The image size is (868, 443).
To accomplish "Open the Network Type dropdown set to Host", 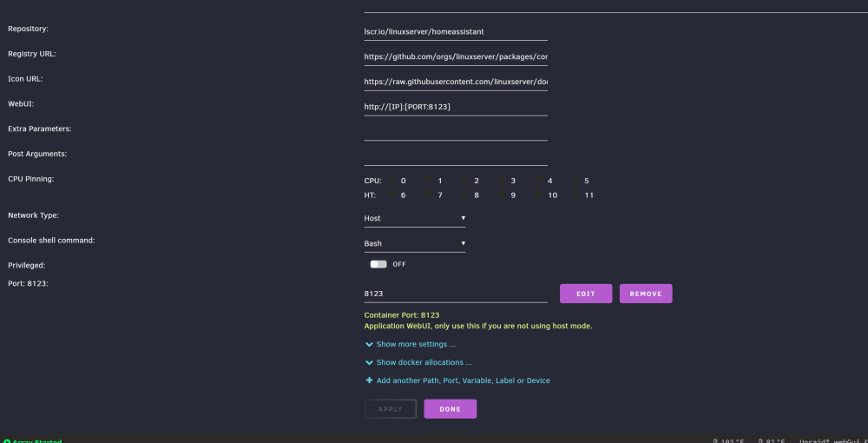I will [415, 218].
